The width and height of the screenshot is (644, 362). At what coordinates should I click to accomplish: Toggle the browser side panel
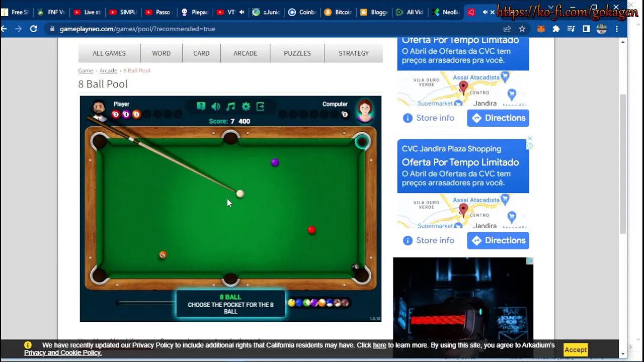(x=586, y=29)
